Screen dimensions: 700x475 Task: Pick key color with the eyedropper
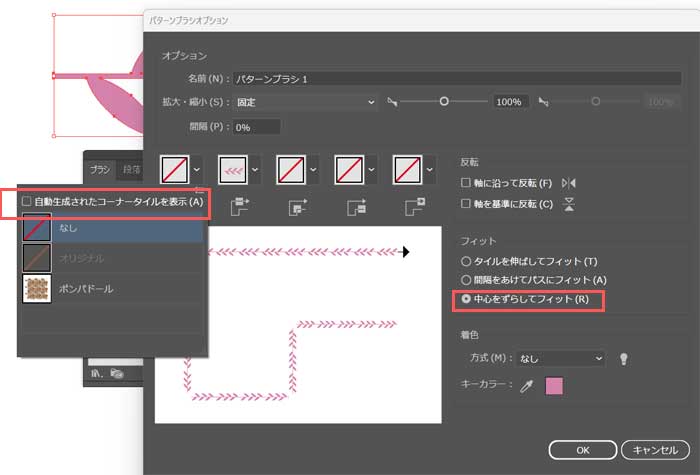(527, 386)
